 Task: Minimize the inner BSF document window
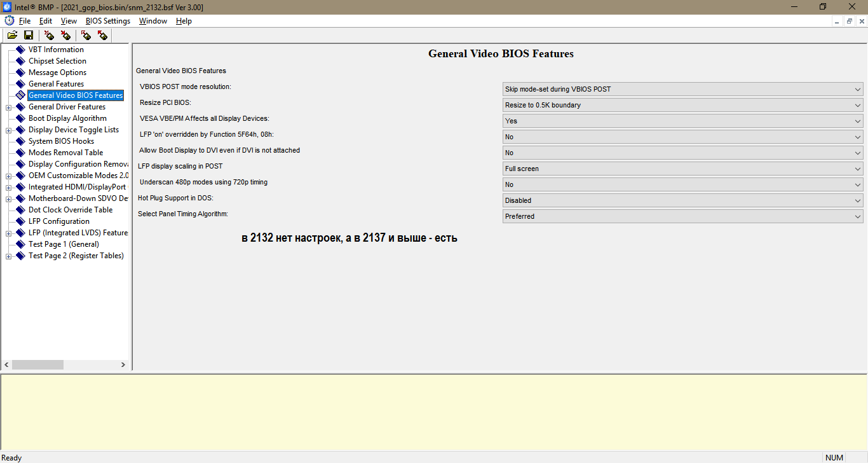838,21
